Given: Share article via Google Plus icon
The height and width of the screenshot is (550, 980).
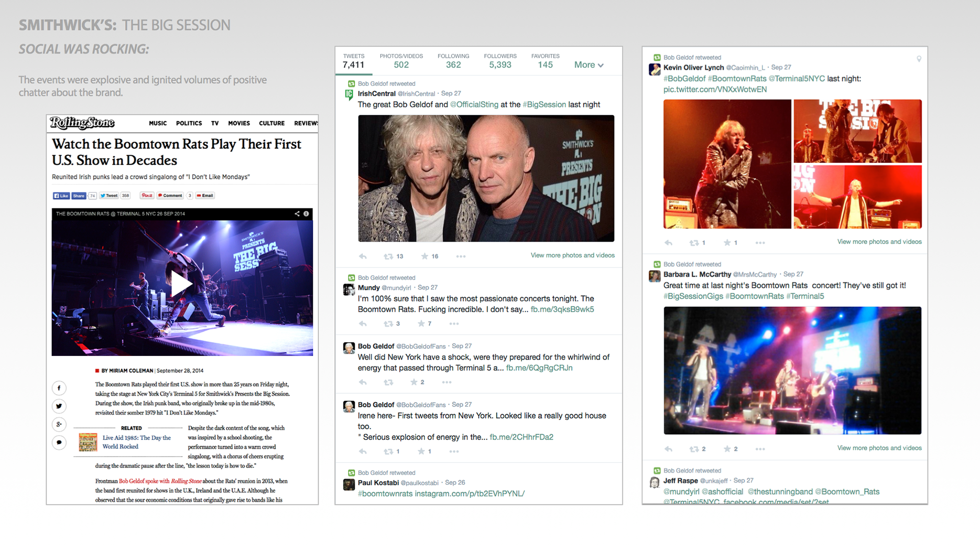Looking at the screenshot, I should [x=59, y=424].
